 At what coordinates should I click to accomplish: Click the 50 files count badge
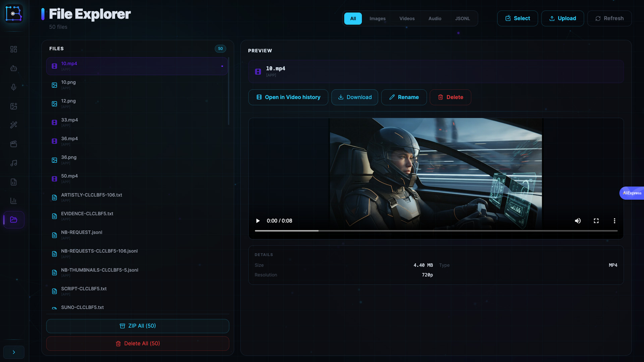[x=220, y=49]
